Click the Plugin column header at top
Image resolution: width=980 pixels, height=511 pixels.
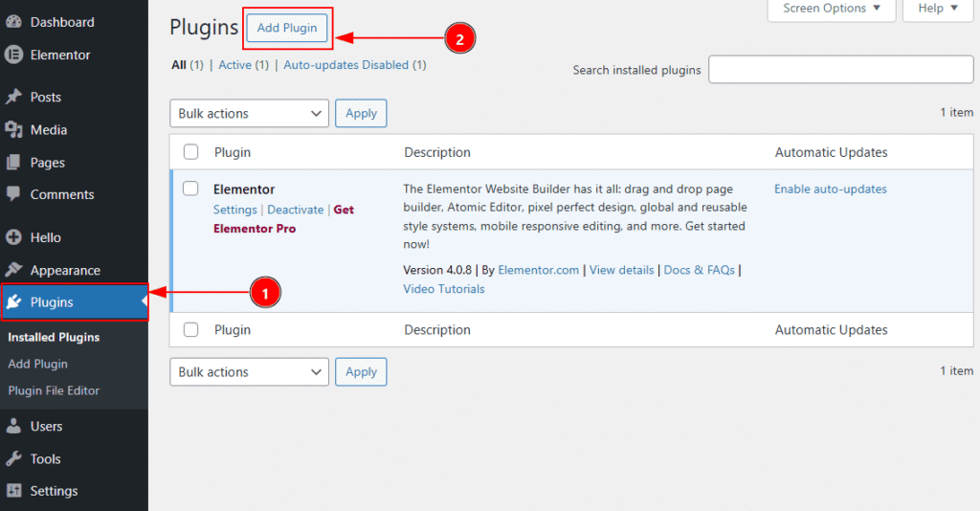point(233,152)
